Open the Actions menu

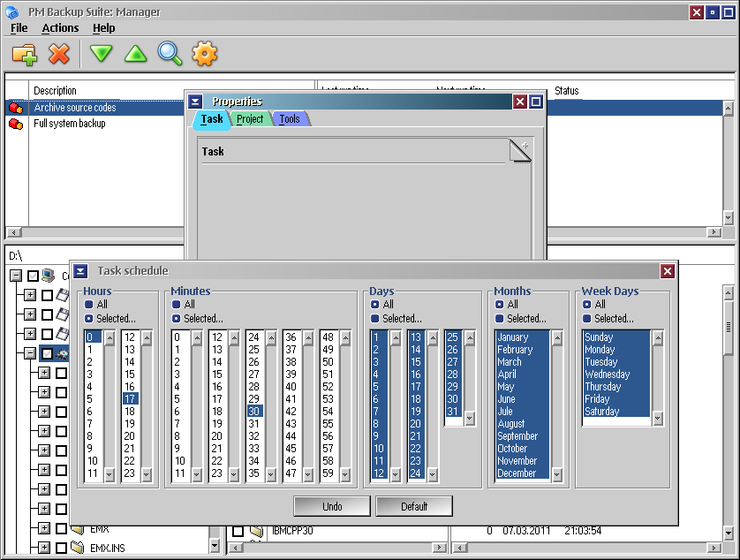pyautogui.click(x=60, y=28)
